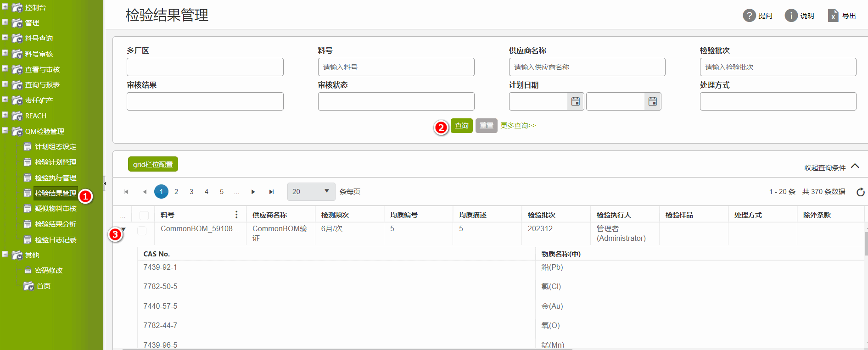Open the second 计划日期 calendar picker
Screen dimensions: 868x350
pos(652,101)
